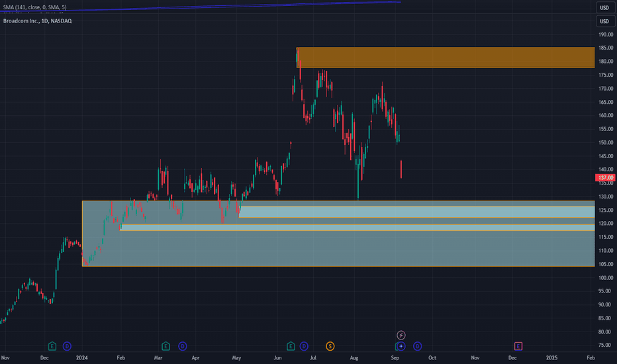Viewport: 617px width, 364px height.
Task: Open the earnings E marker in mid June
Action: [x=291, y=346]
